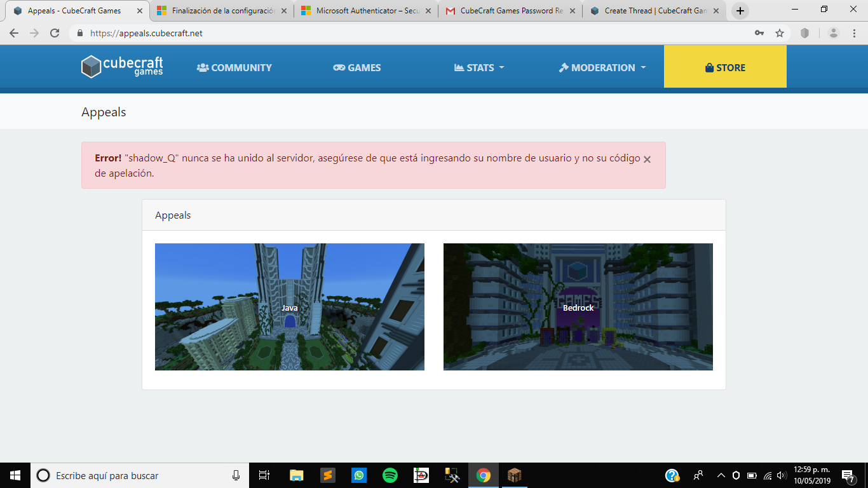
Task: Open the Chrome profile avatar
Action: pyautogui.click(x=834, y=33)
